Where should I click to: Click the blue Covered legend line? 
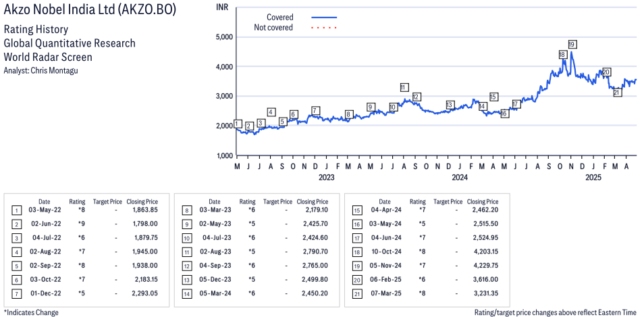pos(324,18)
